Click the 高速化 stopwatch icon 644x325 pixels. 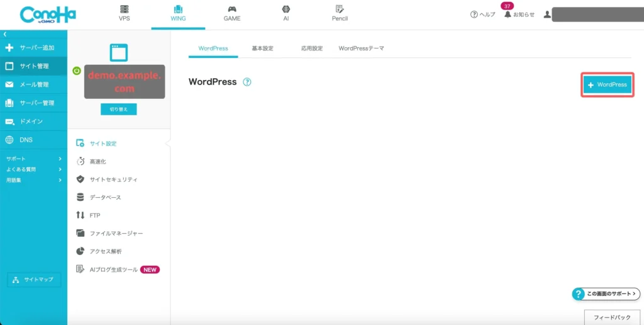coord(80,161)
